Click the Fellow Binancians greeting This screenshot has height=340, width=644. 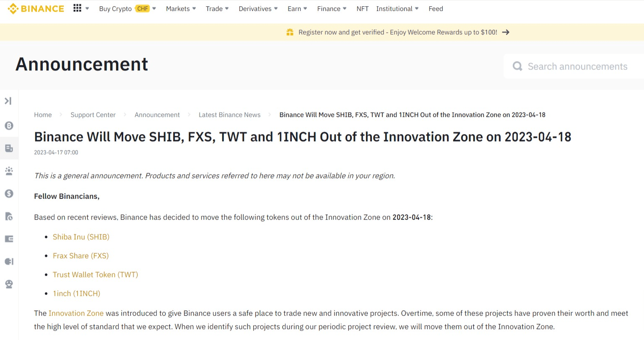coord(67,196)
